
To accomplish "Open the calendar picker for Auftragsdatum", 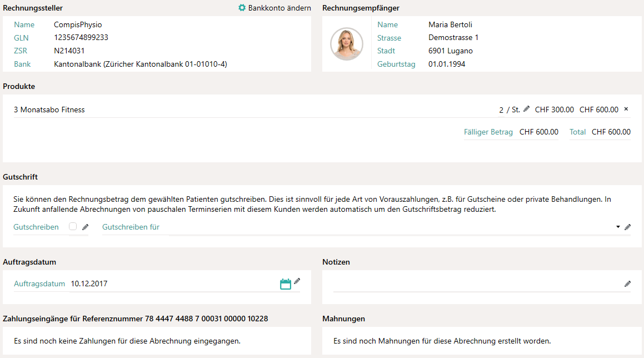I will [x=286, y=284].
